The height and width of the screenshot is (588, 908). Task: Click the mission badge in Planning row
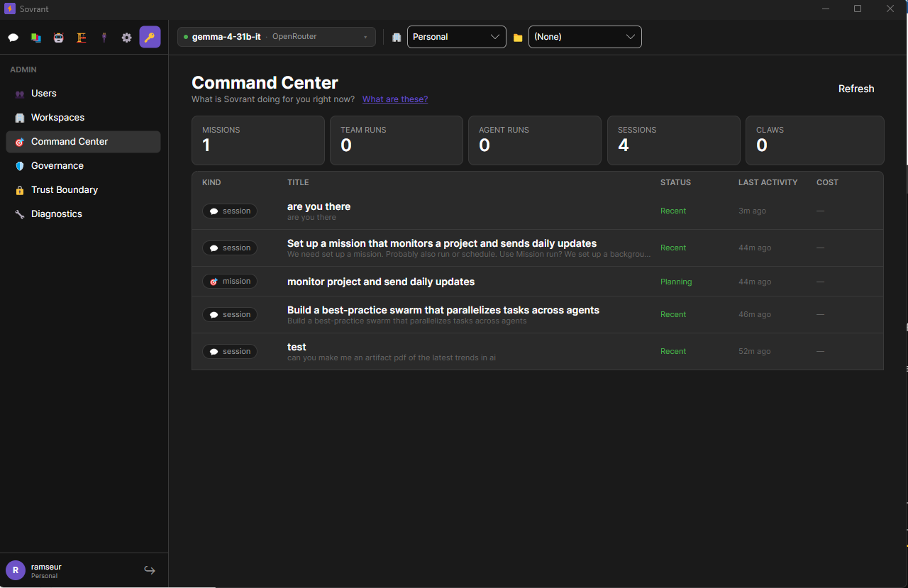pos(230,282)
